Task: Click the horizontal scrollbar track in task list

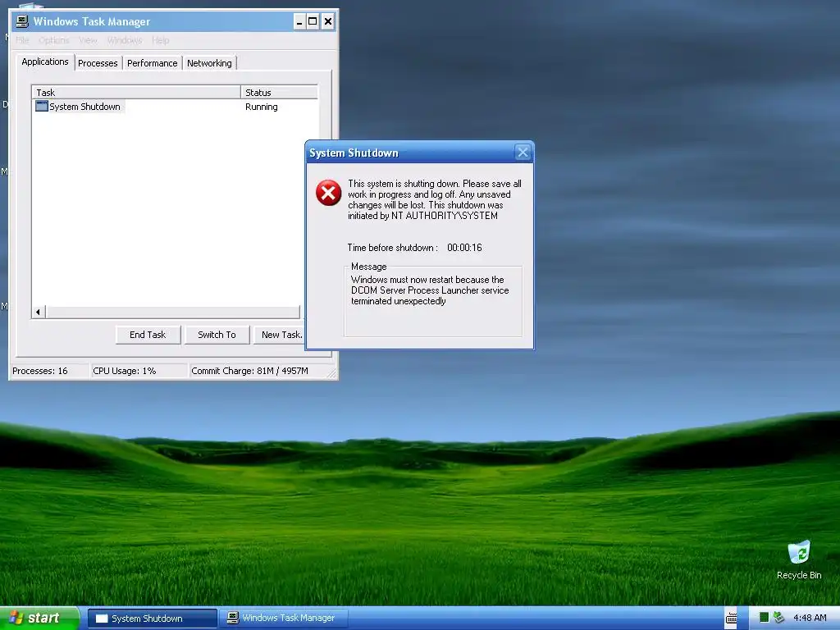Action: (172, 312)
